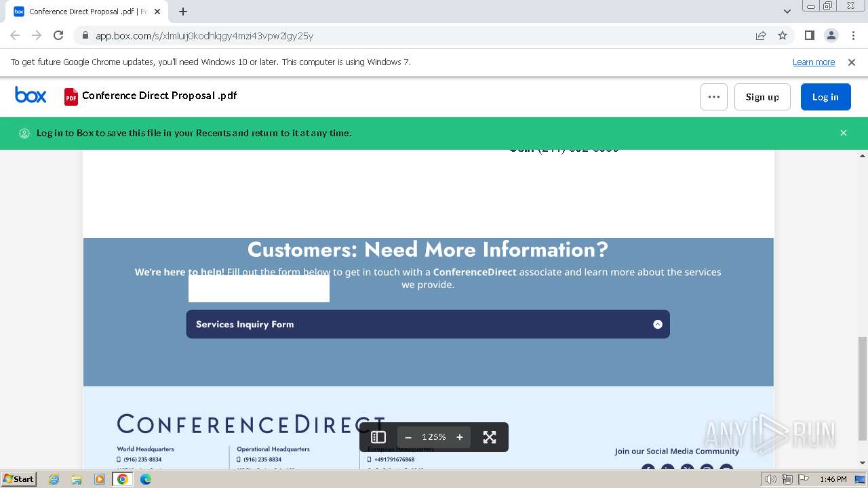Open the Windows Start menu

tap(19, 479)
